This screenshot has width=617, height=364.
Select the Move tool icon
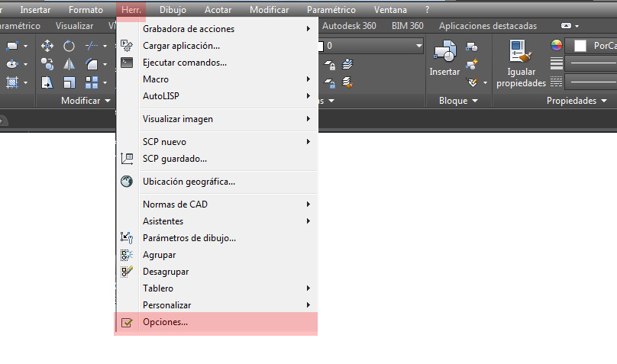click(x=47, y=46)
